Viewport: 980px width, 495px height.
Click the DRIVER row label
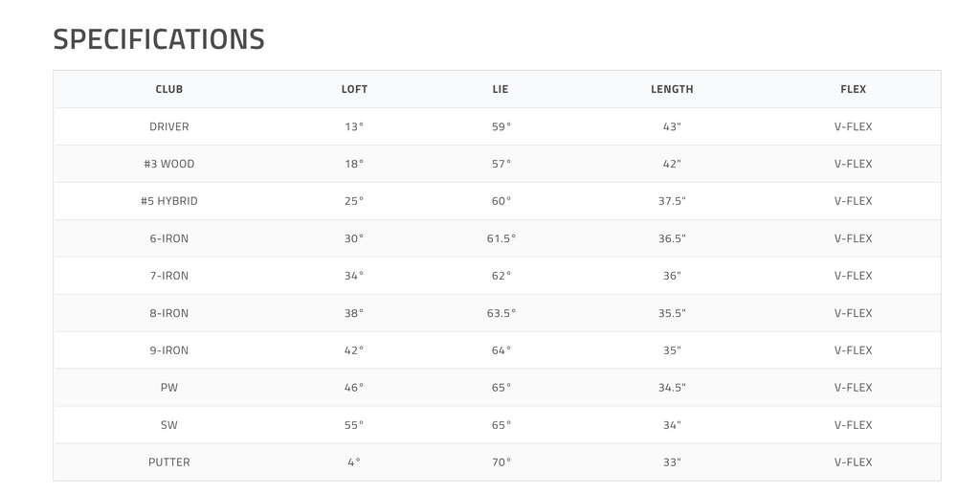pyautogui.click(x=168, y=126)
